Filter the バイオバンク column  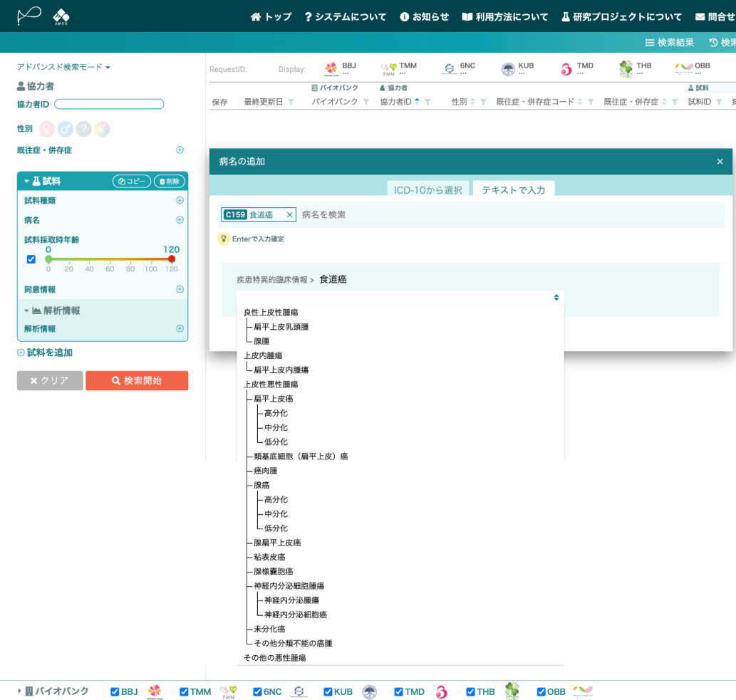366,102
